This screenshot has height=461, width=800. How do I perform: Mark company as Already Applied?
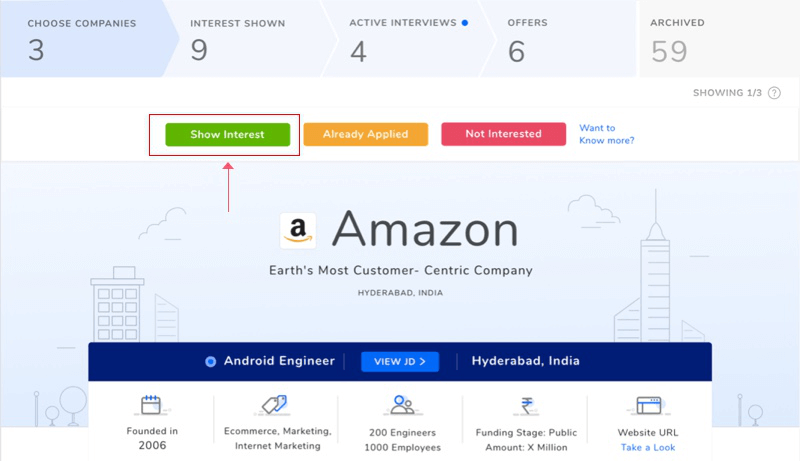tap(366, 134)
